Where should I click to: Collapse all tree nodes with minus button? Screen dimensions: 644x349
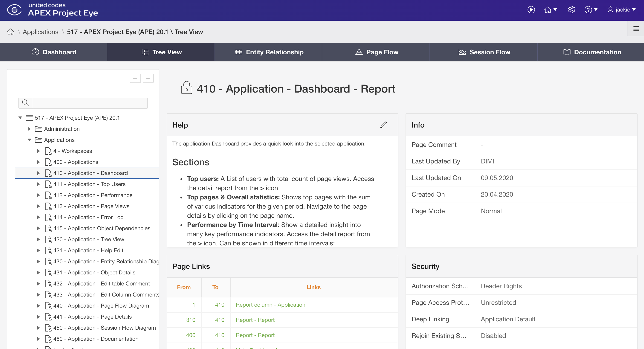click(135, 78)
